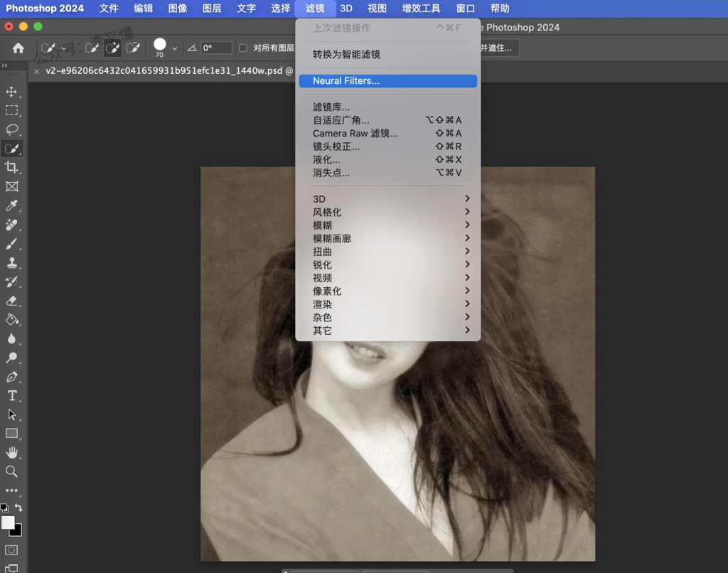Screen dimensions: 728x573
Task: Select the Clone Stamp tool
Action: (x=11, y=263)
